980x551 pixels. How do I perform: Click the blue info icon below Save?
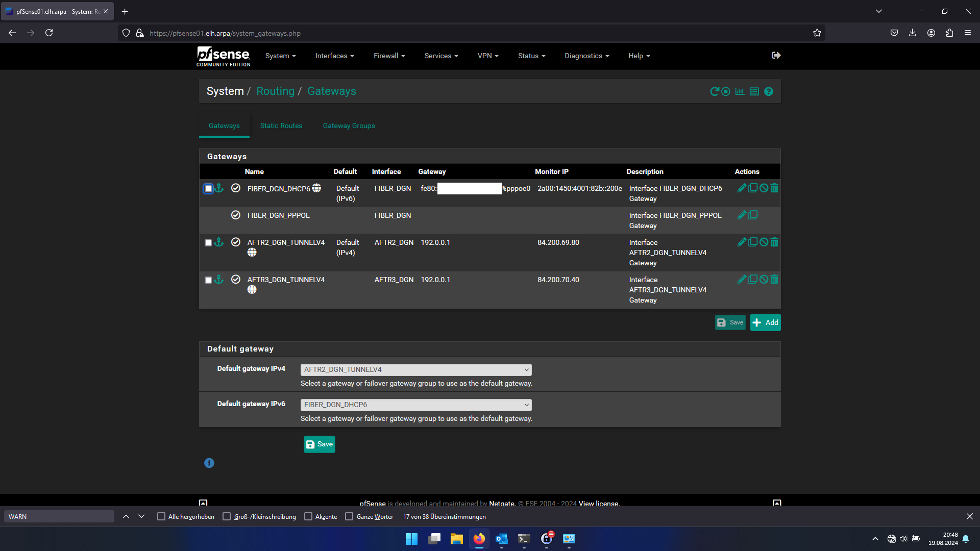(x=209, y=463)
